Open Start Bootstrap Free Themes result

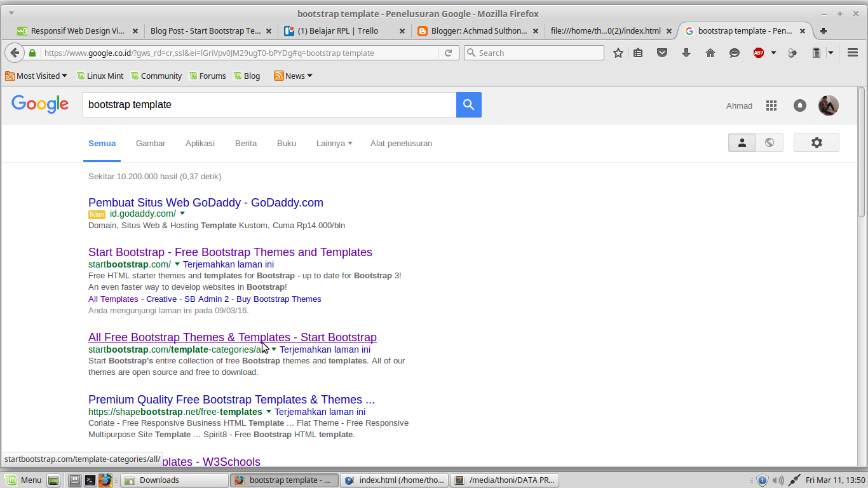[230, 252]
